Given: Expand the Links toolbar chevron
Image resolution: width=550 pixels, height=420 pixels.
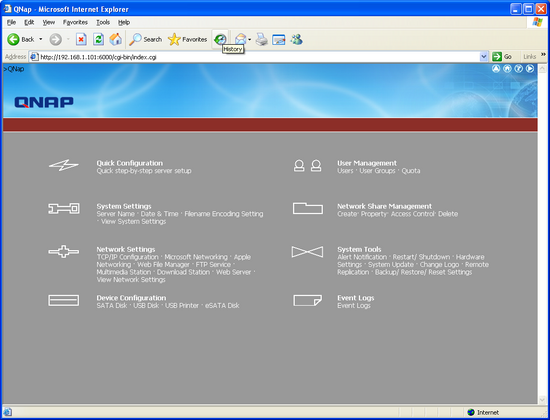Looking at the screenshot, I should click(x=543, y=54).
